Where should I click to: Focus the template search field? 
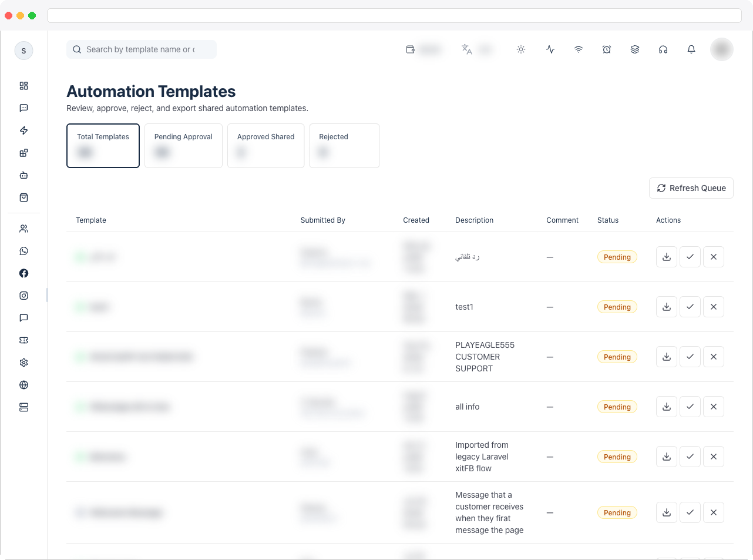click(142, 49)
